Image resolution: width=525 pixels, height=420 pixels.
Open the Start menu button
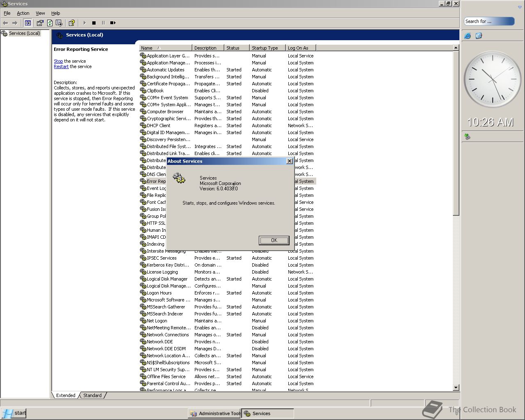(x=14, y=413)
